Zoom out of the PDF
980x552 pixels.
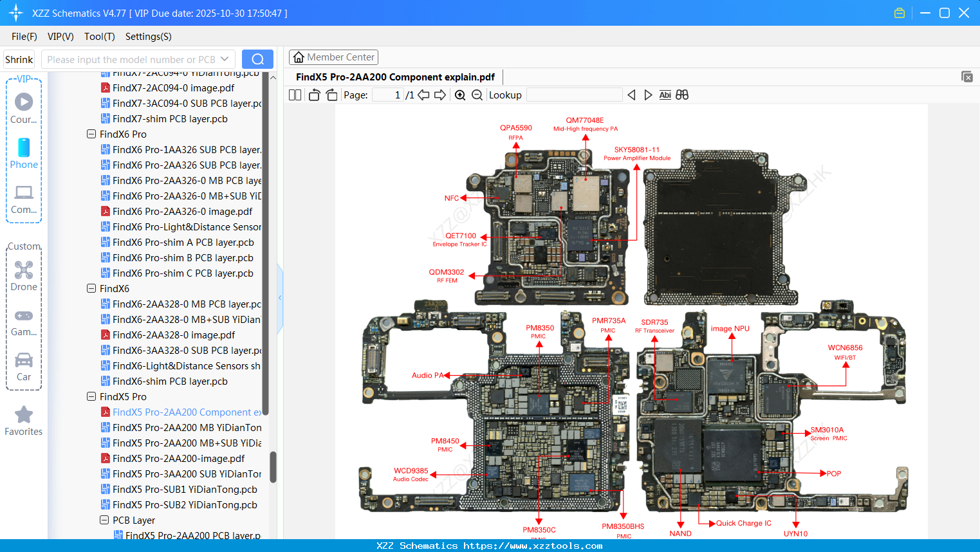click(477, 95)
